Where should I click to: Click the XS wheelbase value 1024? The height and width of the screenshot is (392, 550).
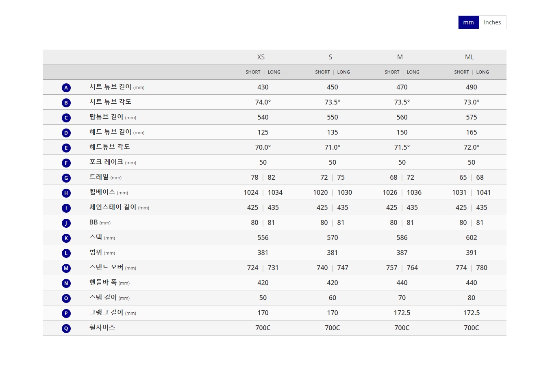coord(251,192)
